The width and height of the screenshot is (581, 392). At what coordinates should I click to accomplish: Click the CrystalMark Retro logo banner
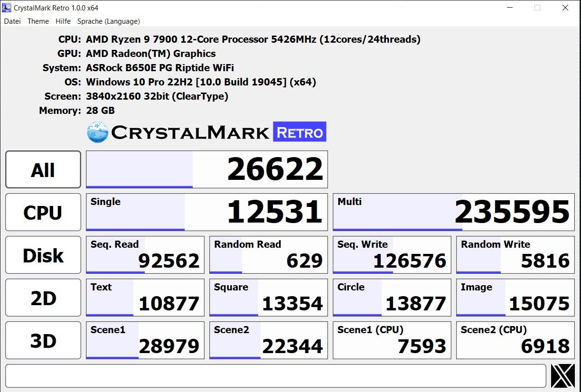coord(206,132)
